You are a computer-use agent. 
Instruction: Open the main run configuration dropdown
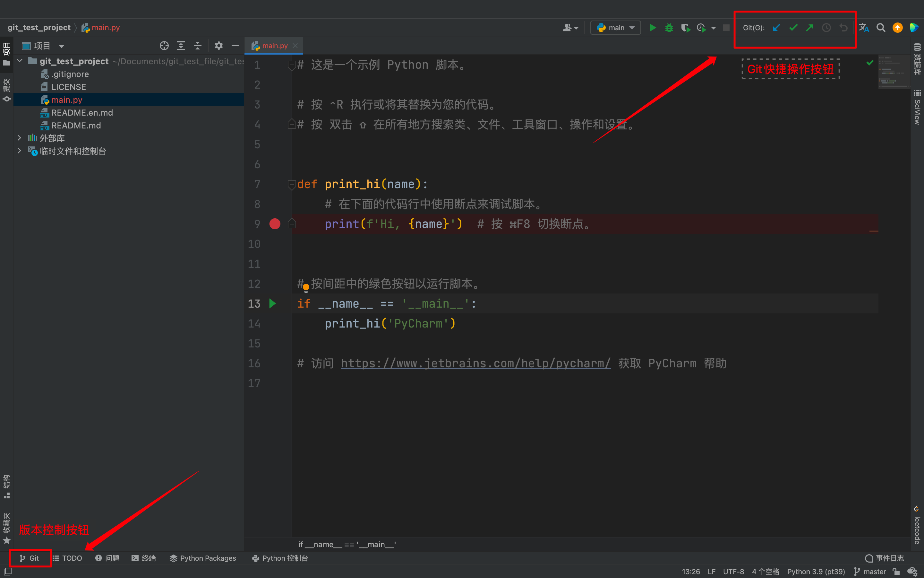[615, 28]
